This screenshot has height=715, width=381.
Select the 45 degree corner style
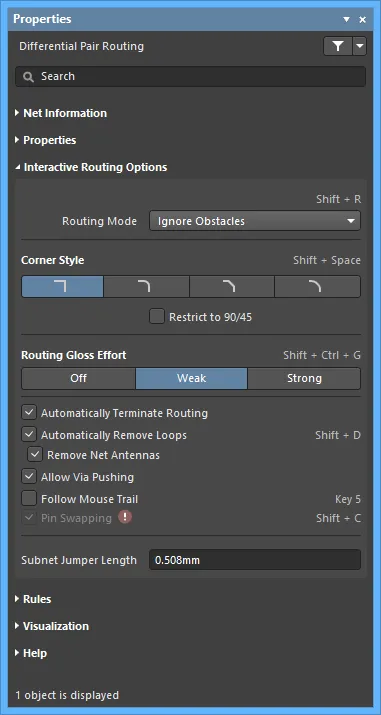(232, 286)
